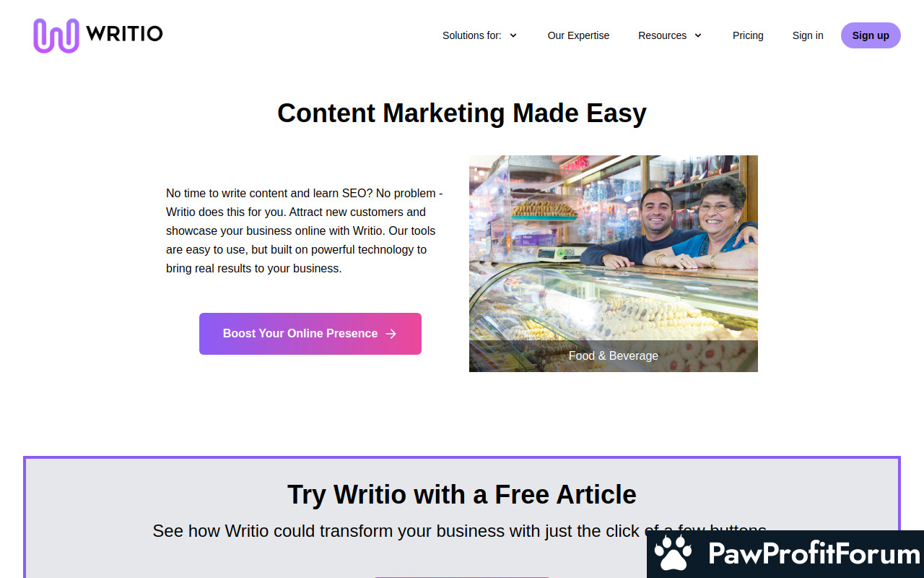Click the purple Sign up button
This screenshot has height=578, width=924.
click(871, 35)
